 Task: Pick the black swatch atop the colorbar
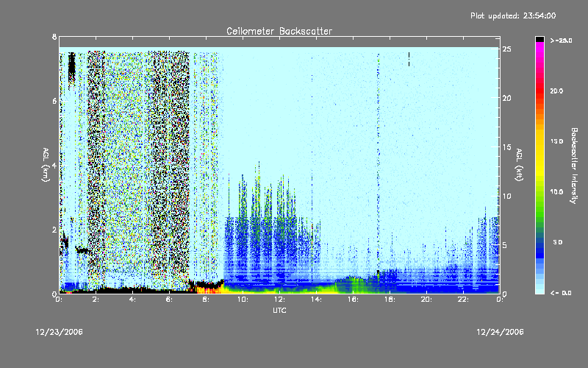539,39
